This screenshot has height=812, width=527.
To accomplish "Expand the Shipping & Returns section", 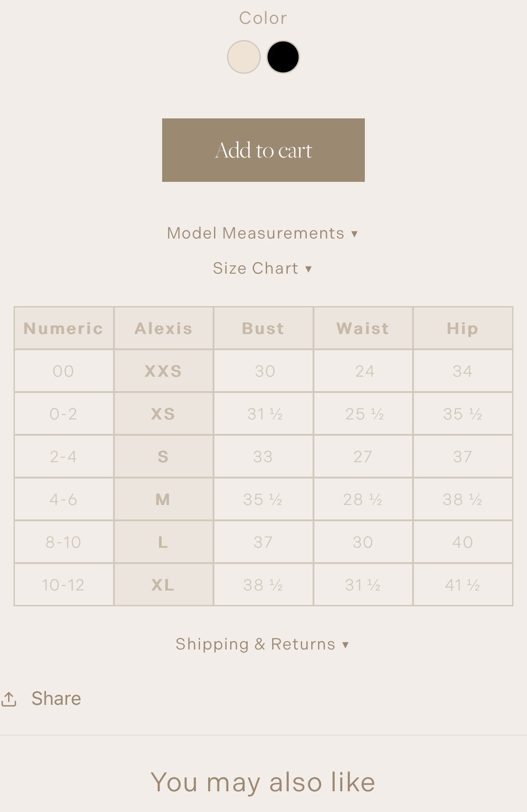I will coord(263,644).
